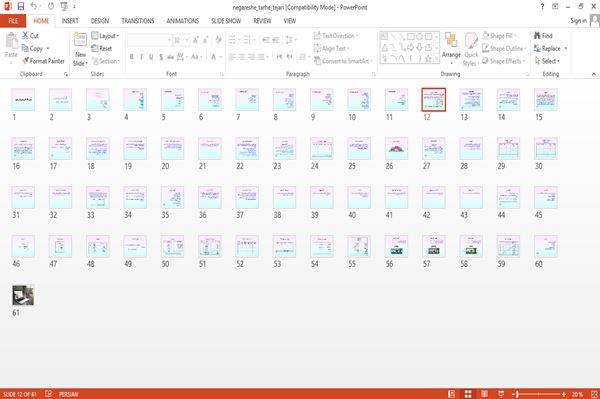Viewport: 600px width, 399px height.
Task: Align text left
Action: click(x=232, y=57)
